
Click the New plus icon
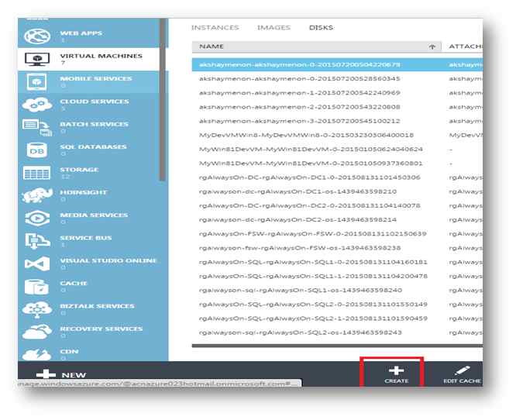point(46,374)
